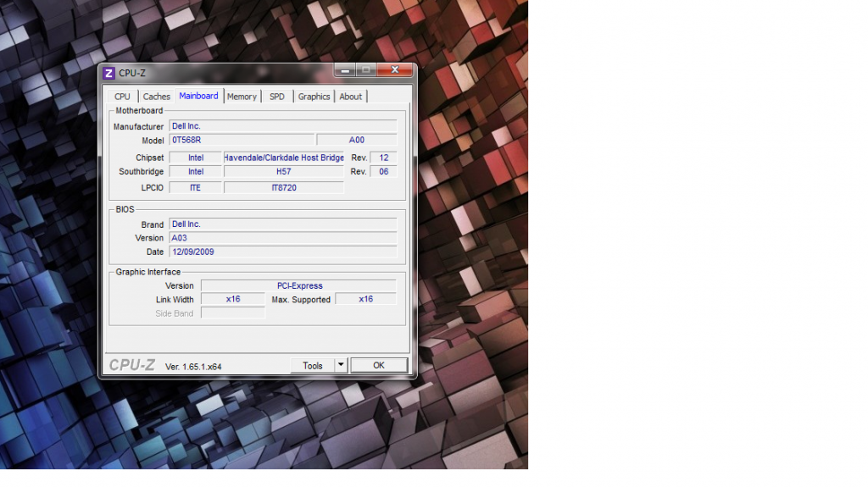Click the Max. Supported label
868x487 pixels.
point(301,299)
